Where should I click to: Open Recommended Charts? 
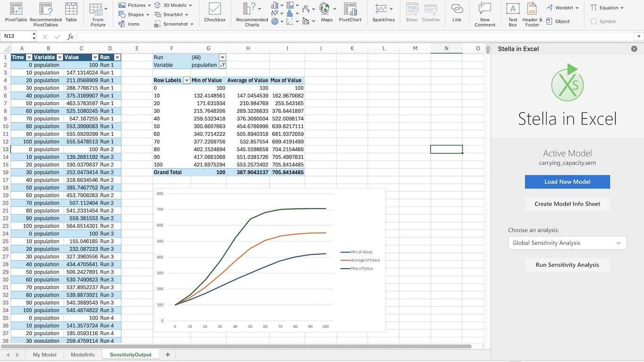coord(252,14)
